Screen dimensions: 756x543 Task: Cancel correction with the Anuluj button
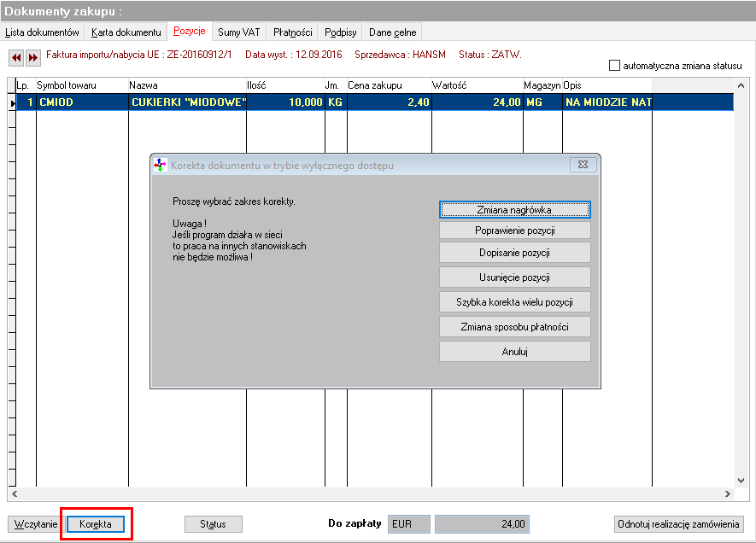click(514, 352)
